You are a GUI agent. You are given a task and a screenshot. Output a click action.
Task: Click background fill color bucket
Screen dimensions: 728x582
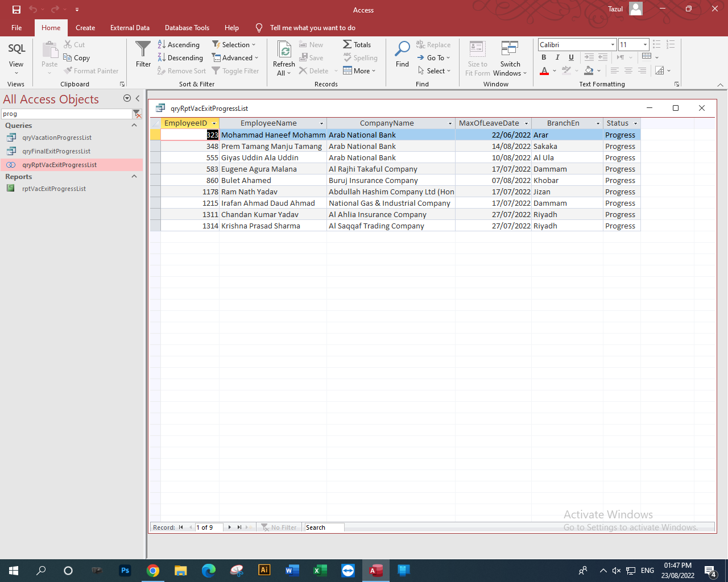tap(589, 70)
